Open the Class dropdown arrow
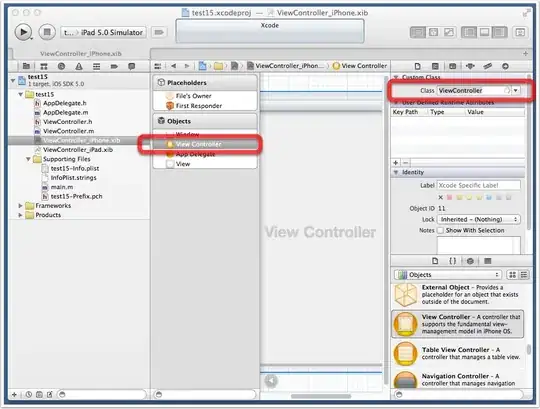The width and height of the screenshot is (540, 409). coord(516,90)
